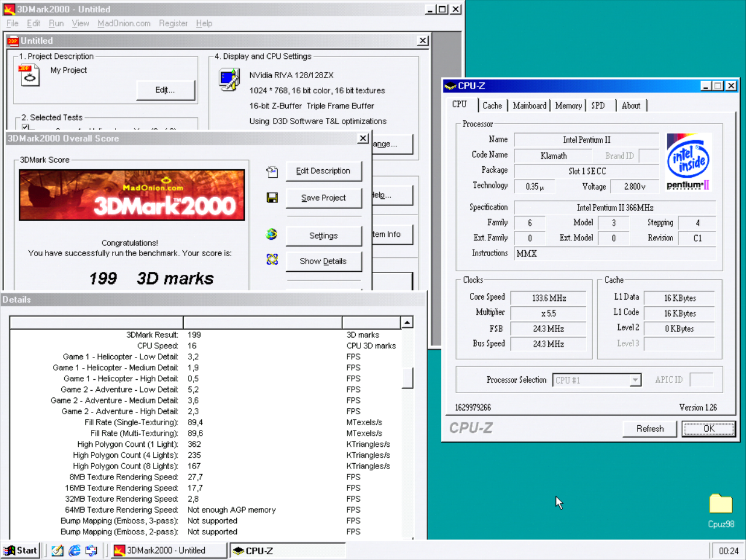Click the Intel Inside Pentium II logo
Screen dimensions: 746x560
coord(688,162)
